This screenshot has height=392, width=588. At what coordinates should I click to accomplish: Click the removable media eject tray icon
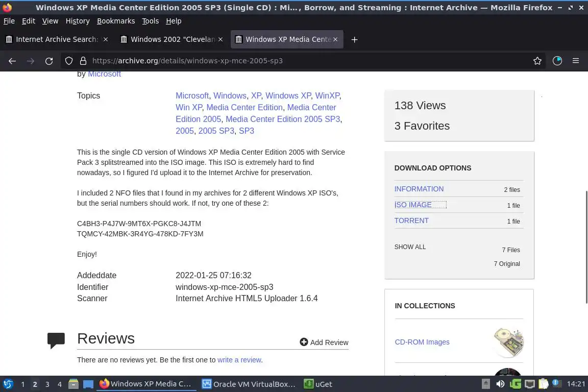[x=485, y=384]
